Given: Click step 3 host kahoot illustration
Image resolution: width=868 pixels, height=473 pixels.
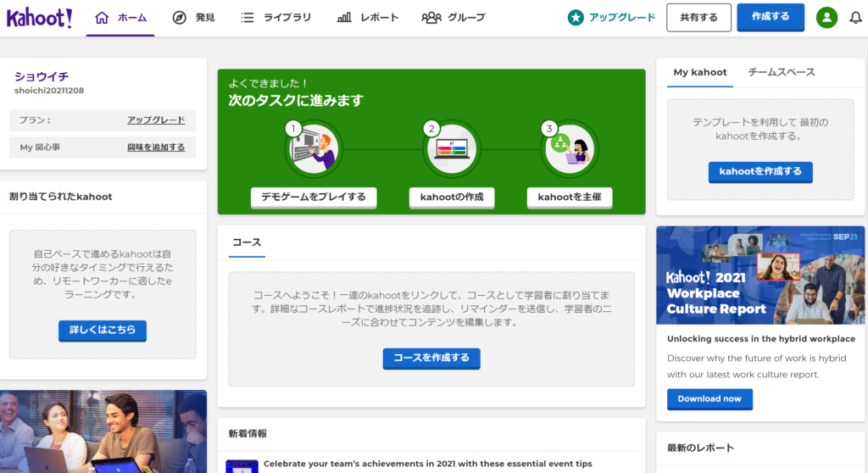Looking at the screenshot, I should [570, 148].
